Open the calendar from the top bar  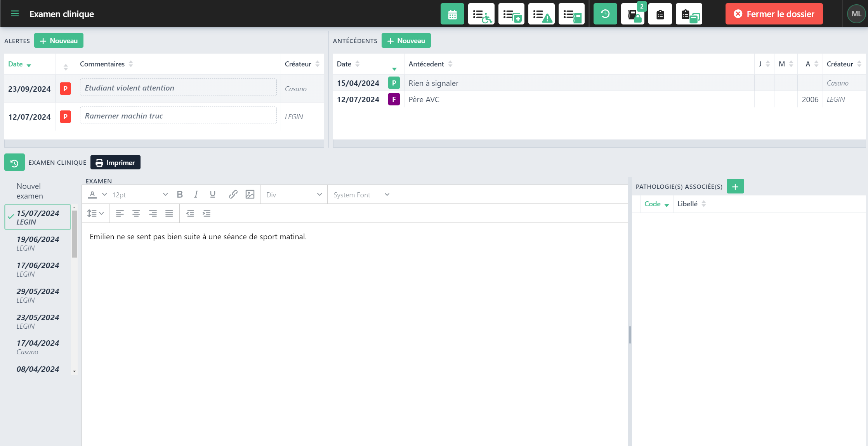point(452,14)
